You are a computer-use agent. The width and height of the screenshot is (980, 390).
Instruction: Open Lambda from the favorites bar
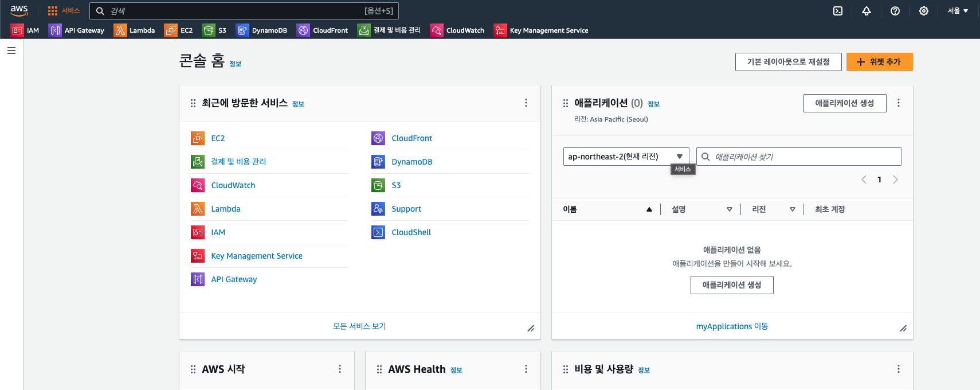[x=135, y=30]
